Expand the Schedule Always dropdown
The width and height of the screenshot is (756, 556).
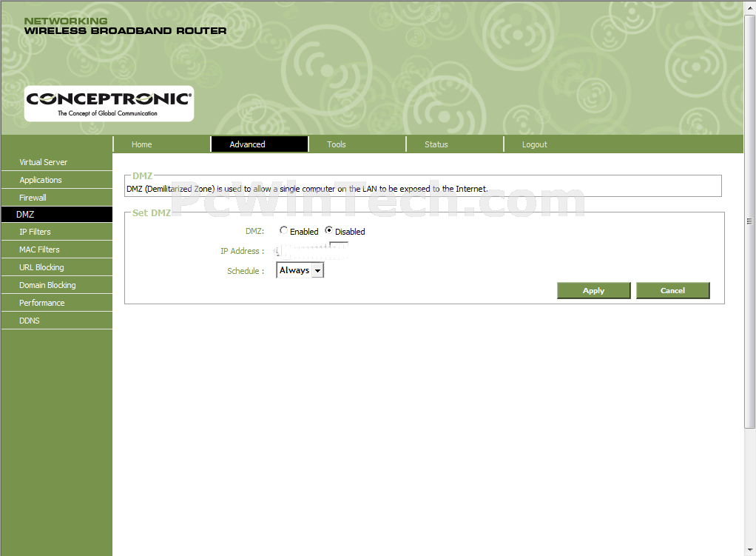[300, 270]
